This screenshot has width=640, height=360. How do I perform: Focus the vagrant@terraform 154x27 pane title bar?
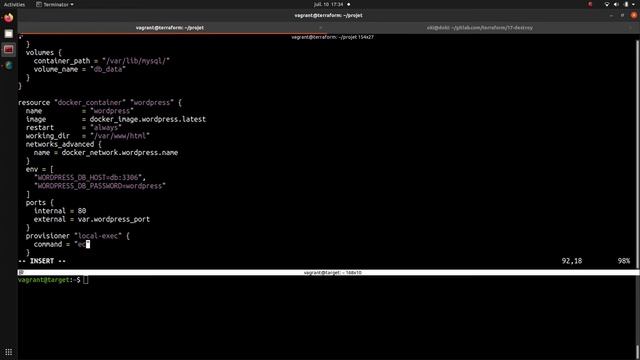[x=332, y=37]
